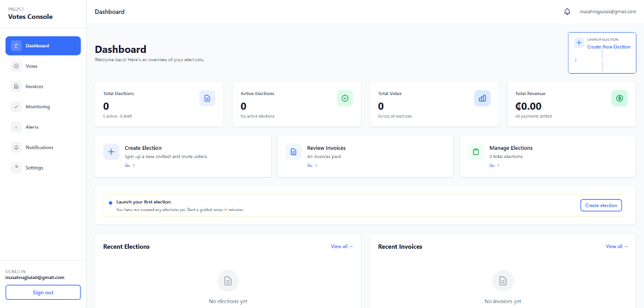Image resolution: width=644 pixels, height=308 pixels.
Task: Click View all for Recent Invoices
Action: point(616,246)
